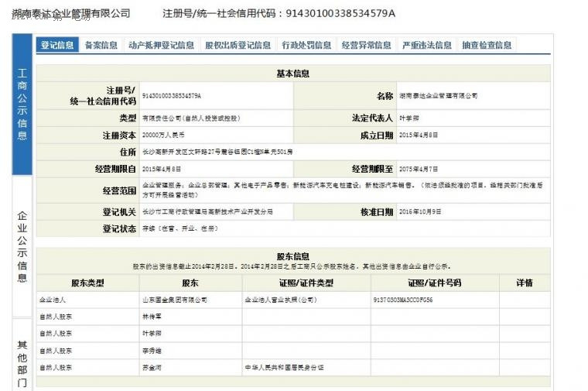Click the 详情 column header
The height and width of the screenshot is (391, 588).
pyautogui.click(x=525, y=283)
